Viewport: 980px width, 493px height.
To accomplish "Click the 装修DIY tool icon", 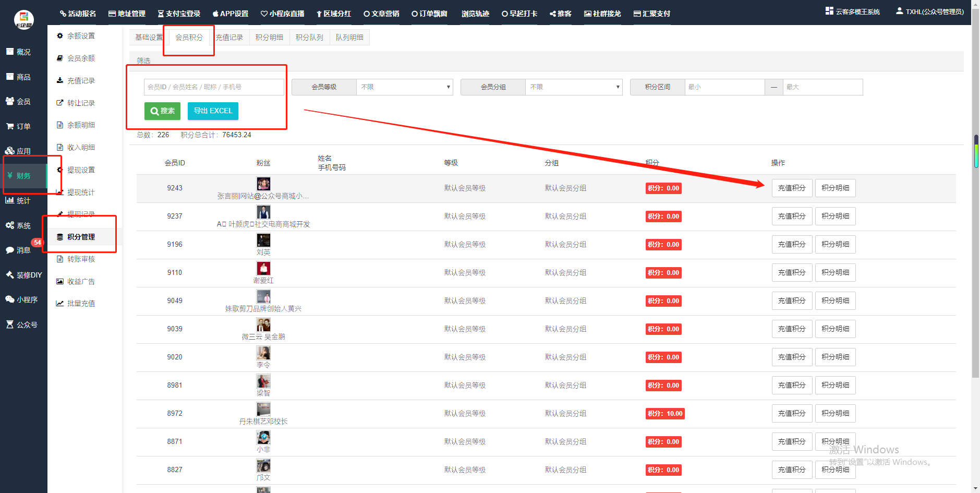I will tap(10, 274).
